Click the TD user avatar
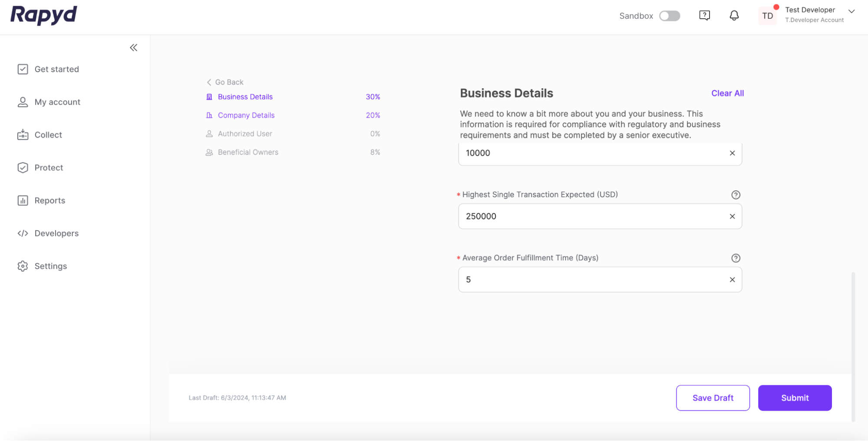The height and width of the screenshot is (441, 868). pos(767,16)
